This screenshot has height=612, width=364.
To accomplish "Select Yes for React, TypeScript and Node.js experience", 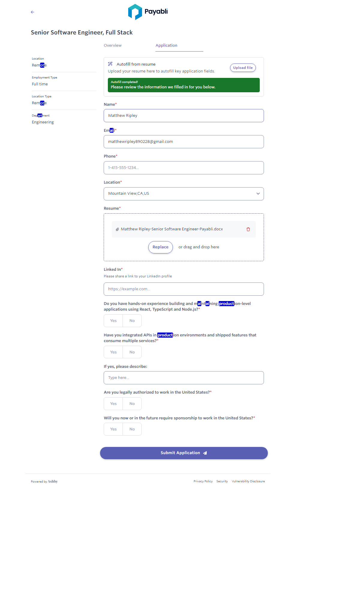I will [x=113, y=321].
